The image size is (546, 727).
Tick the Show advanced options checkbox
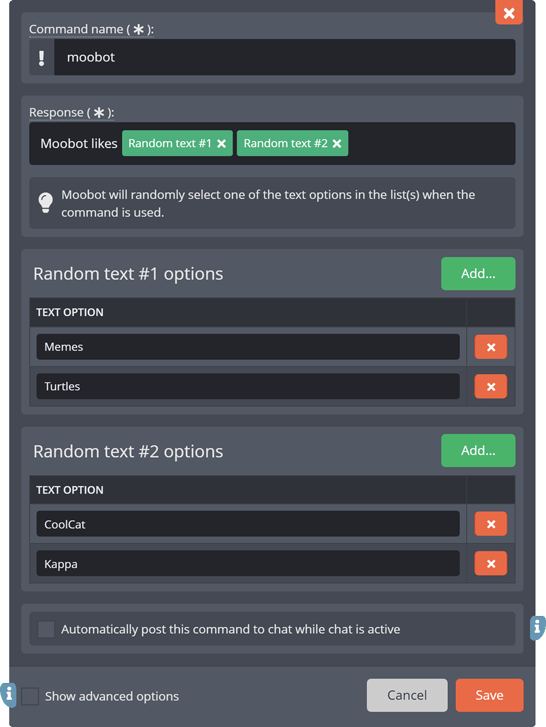(30, 696)
